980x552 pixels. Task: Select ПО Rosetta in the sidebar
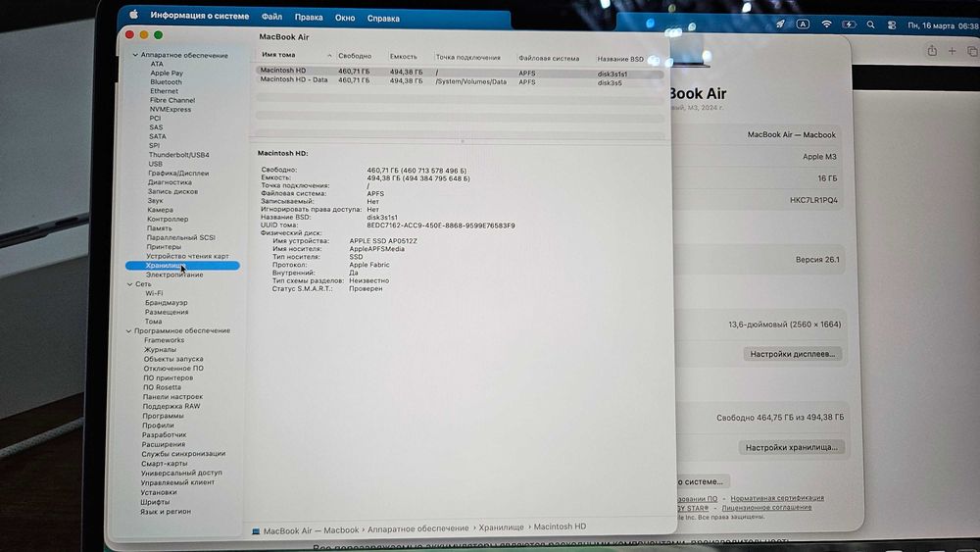[162, 387]
